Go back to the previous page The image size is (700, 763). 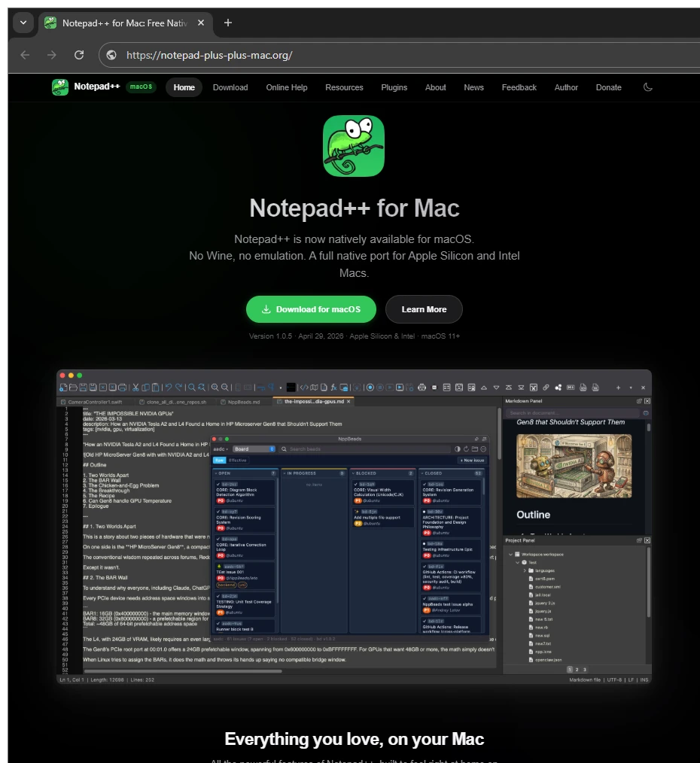(x=25, y=55)
